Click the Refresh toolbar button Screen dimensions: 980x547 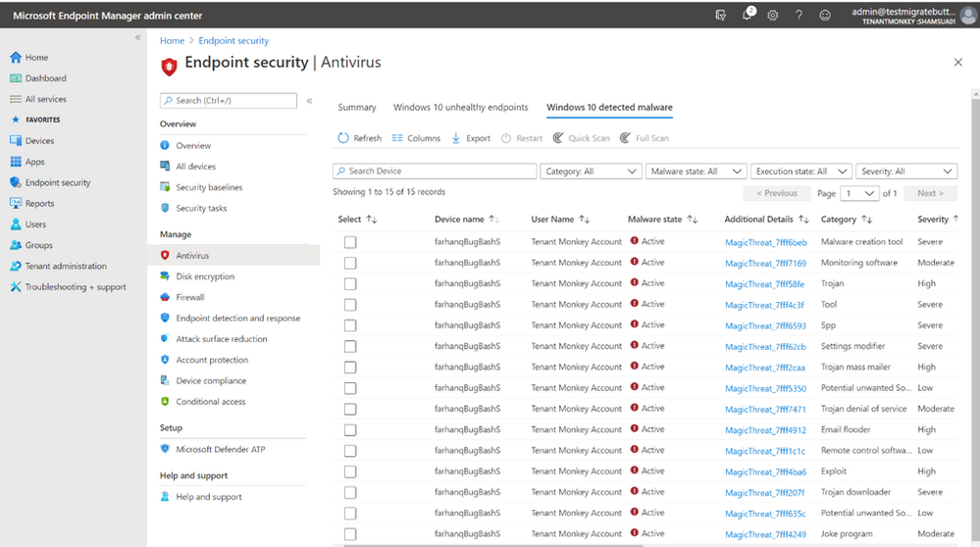point(359,138)
